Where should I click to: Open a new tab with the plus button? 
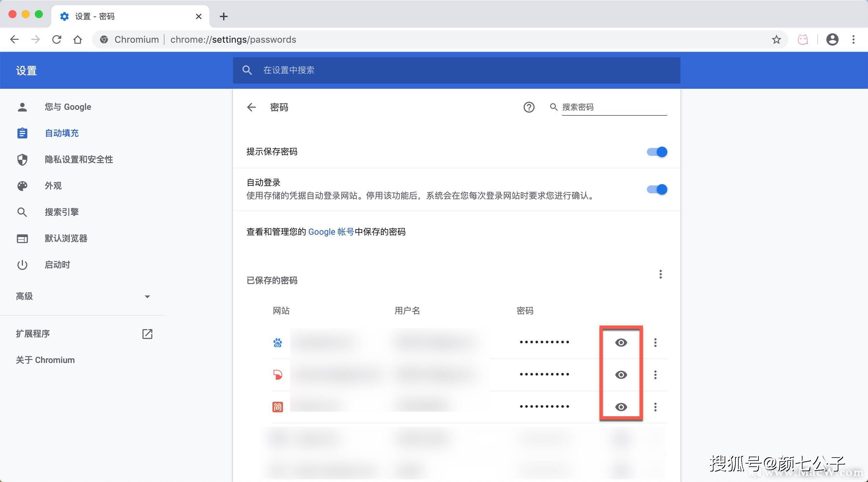(223, 16)
